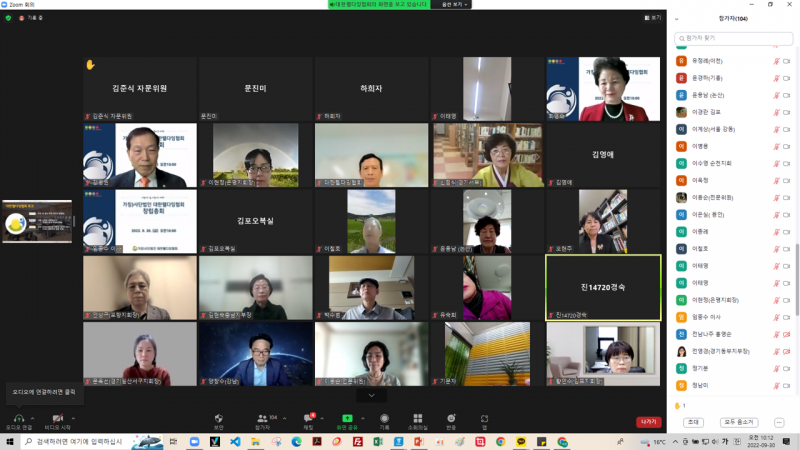Open Visual Studio Code from taskbar

pos(235,441)
